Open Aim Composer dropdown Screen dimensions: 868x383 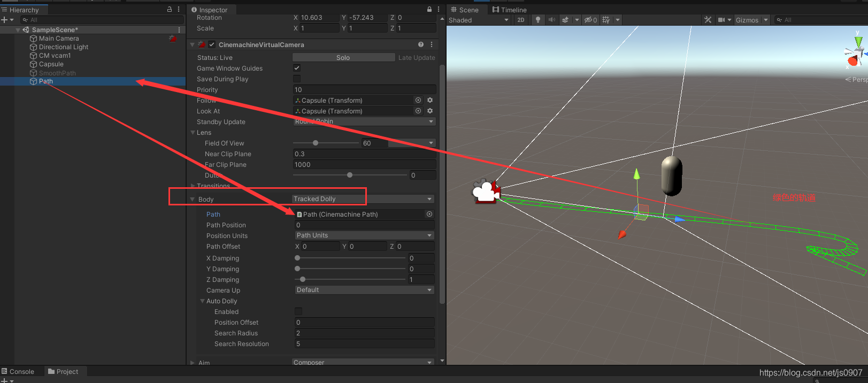coord(363,362)
